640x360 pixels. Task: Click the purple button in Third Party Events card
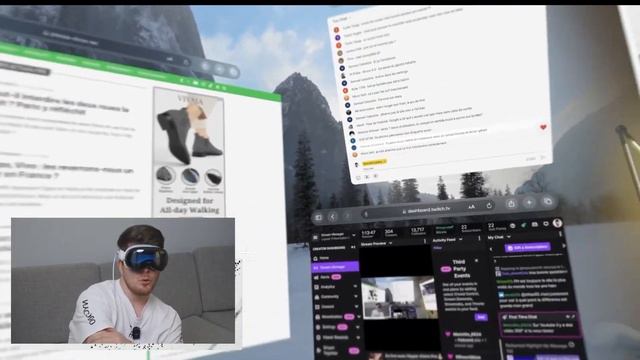tap(481, 317)
